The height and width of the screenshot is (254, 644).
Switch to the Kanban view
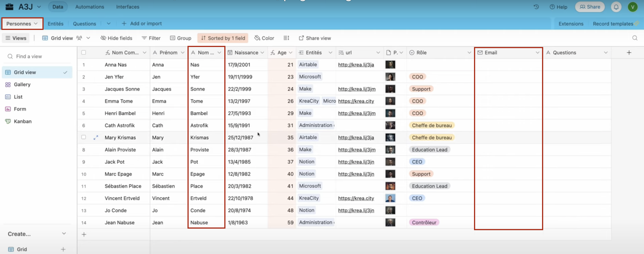[23, 121]
